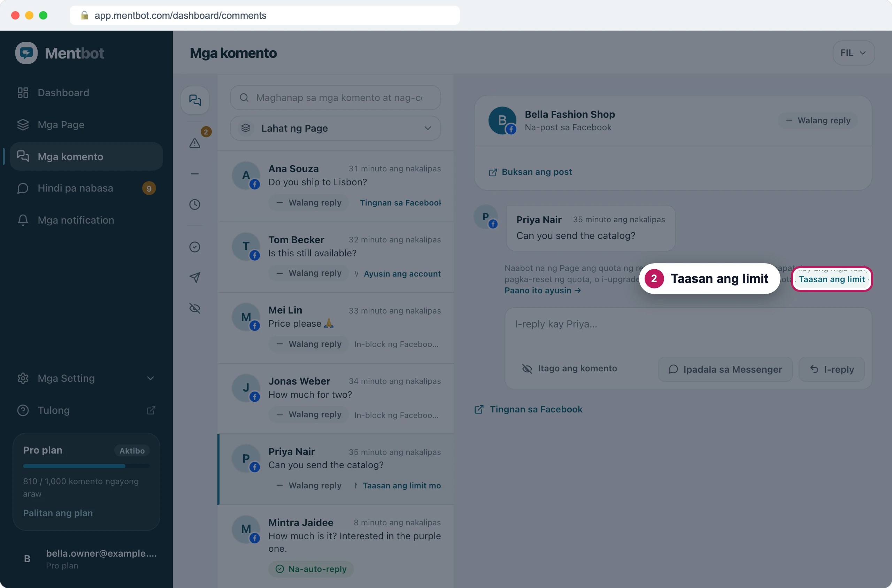Click the Pro plan usage progress bar
Image resolution: width=892 pixels, height=588 pixels.
click(x=86, y=466)
